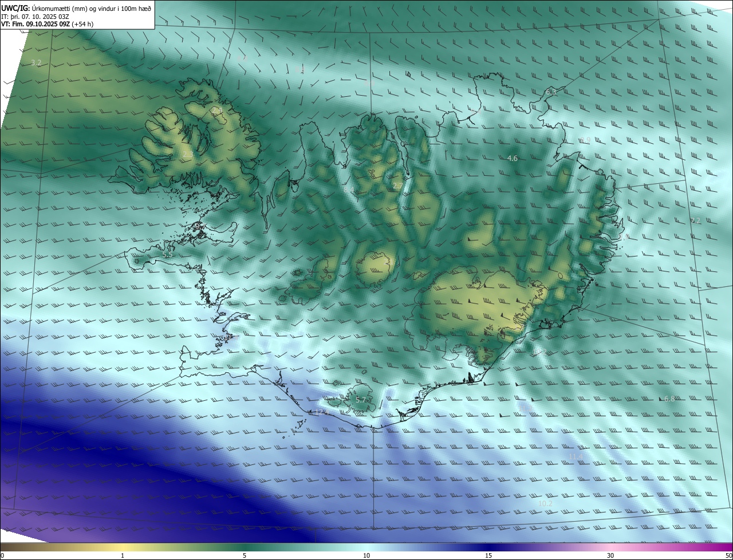
Task: Click the 5 tick on the color scale
Action: coord(245,555)
